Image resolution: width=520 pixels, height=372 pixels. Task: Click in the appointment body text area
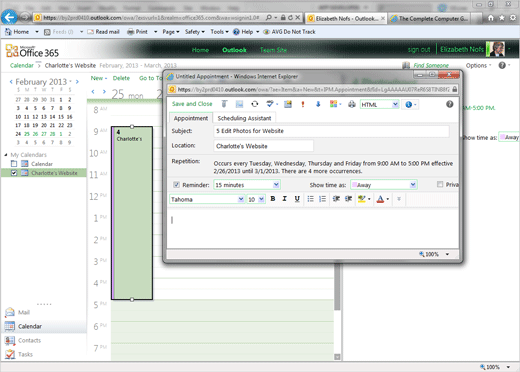coord(313,228)
